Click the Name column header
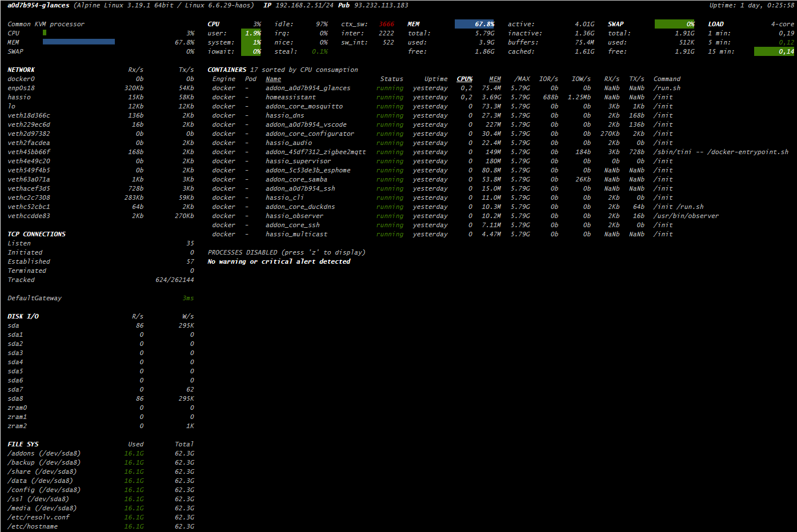797x532 pixels. pyautogui.click(x=273, y=79)
